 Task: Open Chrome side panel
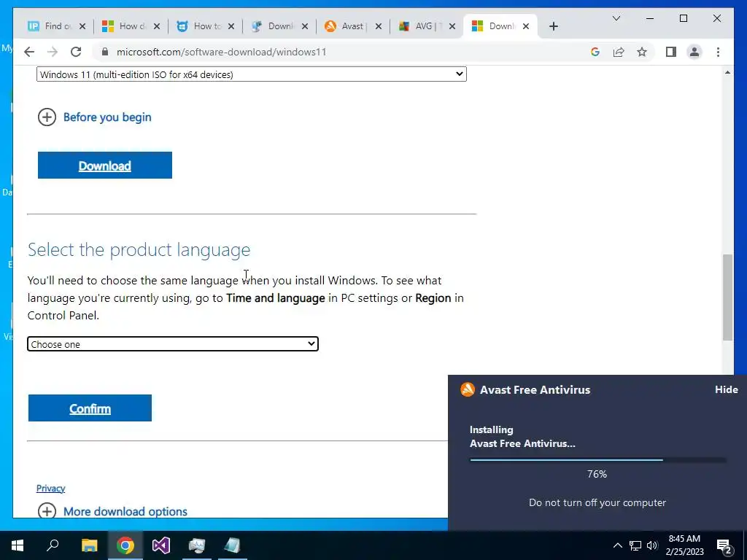point(671,52)
